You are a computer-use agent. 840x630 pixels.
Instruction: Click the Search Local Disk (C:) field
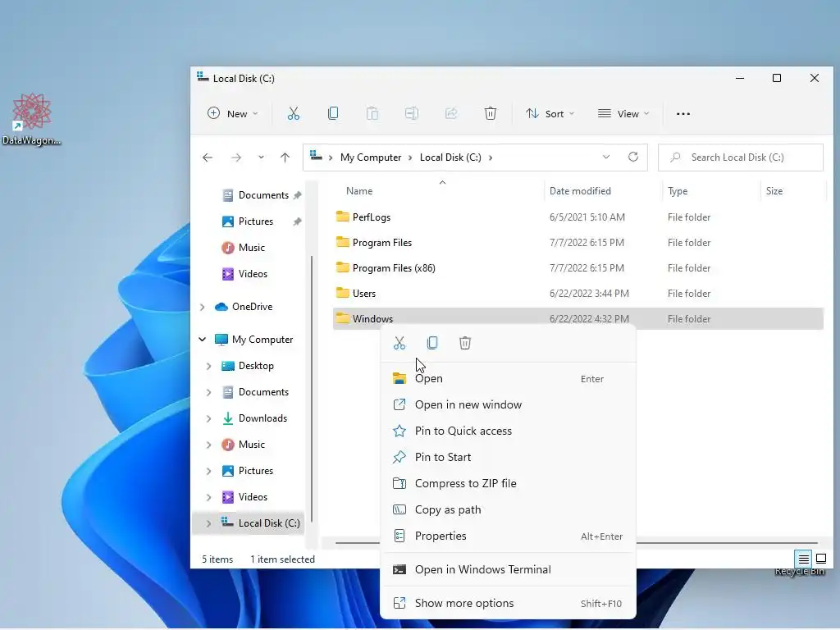point(741,157)
